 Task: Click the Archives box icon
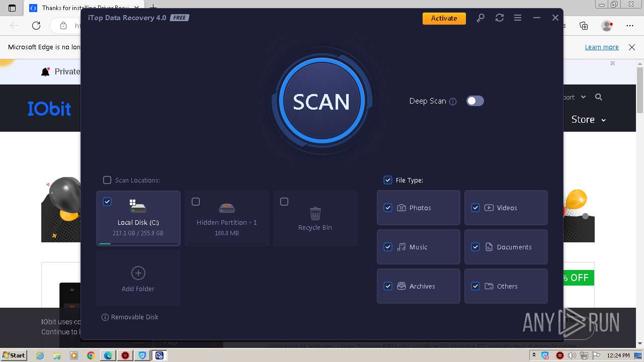(401, 286)
